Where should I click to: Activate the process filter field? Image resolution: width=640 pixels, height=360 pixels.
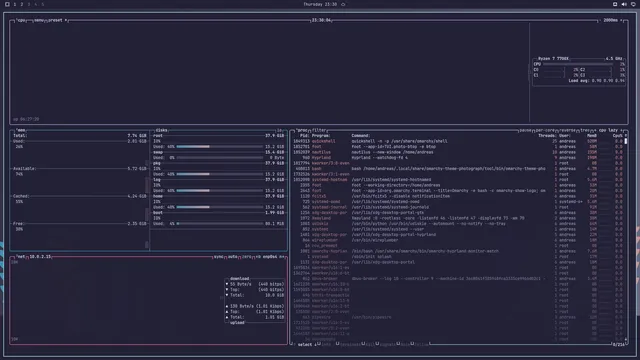point(319,130)
